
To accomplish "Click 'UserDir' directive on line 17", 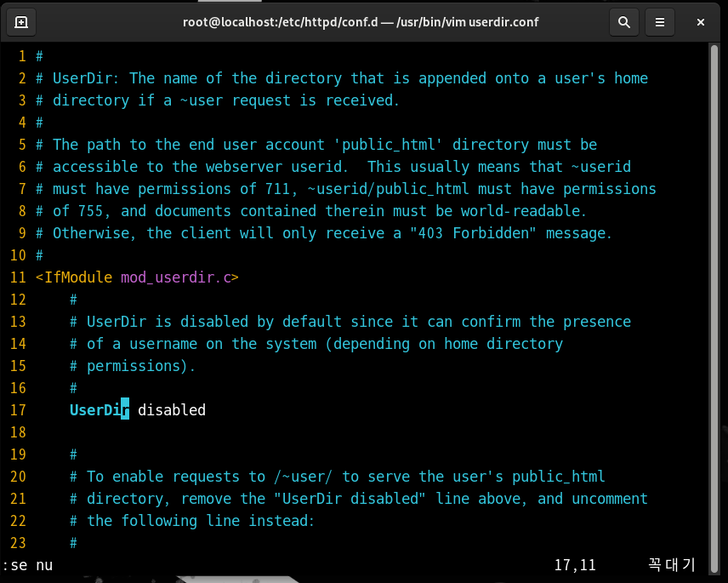I will [x=100, y=409].
